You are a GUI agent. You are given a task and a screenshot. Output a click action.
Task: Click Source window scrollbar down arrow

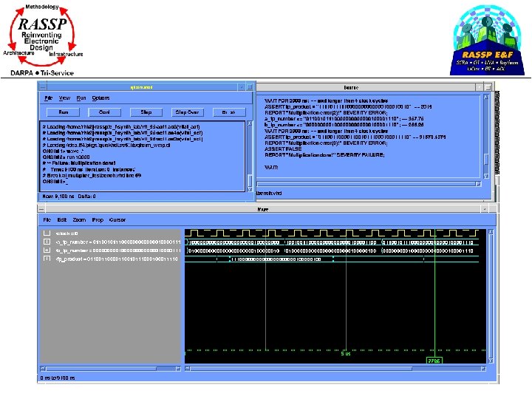click(486, 176)
